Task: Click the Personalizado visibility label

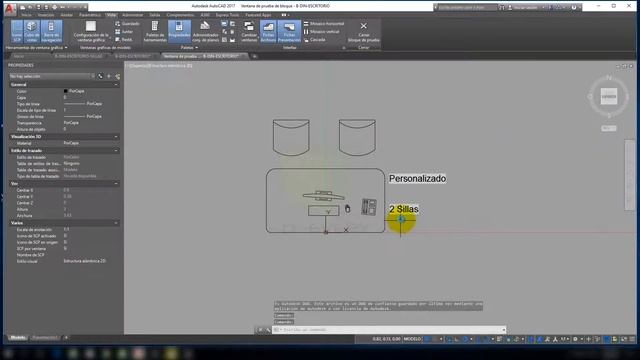Action: (x=417, y=178)
